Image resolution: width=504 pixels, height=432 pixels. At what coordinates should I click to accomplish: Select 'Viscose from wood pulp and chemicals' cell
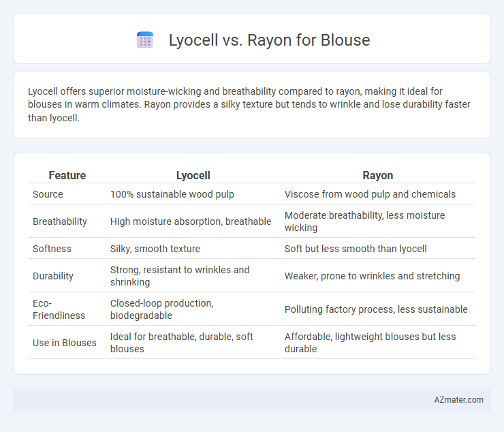coord(370,194)
